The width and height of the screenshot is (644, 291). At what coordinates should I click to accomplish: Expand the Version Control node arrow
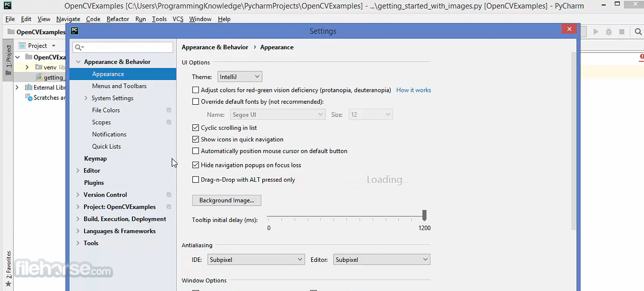pyautogui.click(x=78, y=195)
